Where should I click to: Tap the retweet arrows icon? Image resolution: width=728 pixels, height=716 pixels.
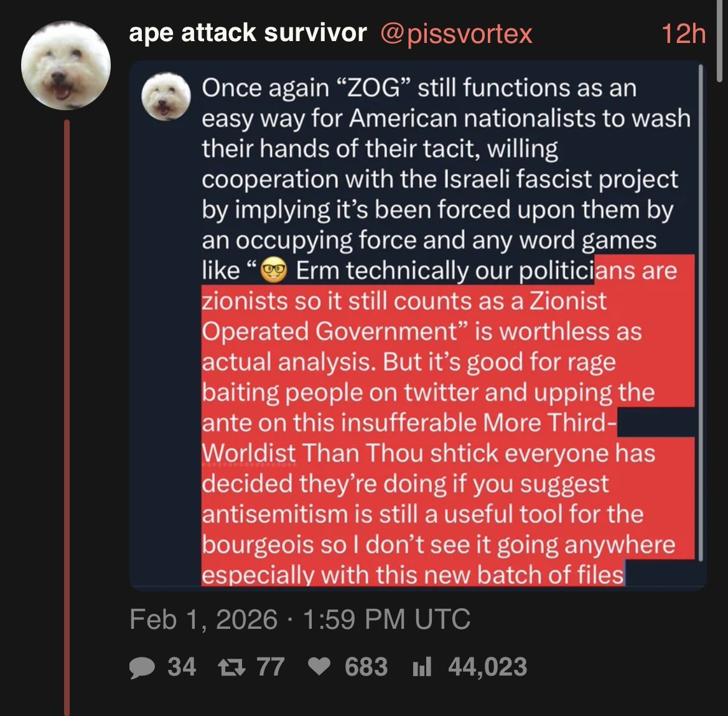[x=231, y=667]
